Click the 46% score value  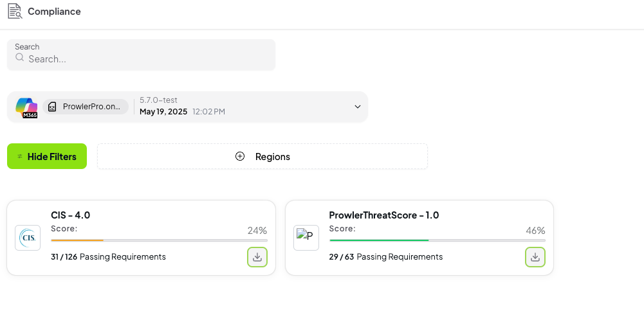tap(535, 231)
